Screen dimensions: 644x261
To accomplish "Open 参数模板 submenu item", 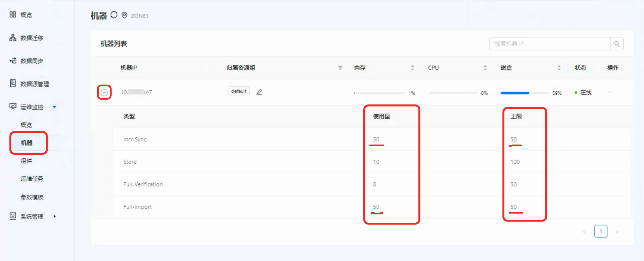I will pos(32,197).
